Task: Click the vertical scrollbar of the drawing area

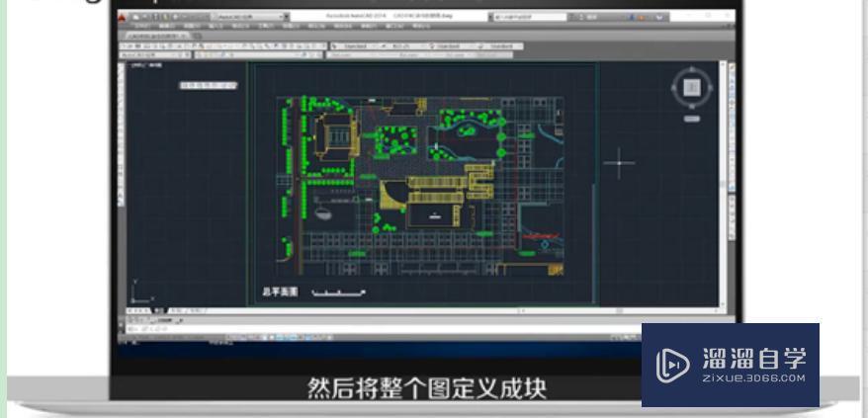Action: point(723,184)
